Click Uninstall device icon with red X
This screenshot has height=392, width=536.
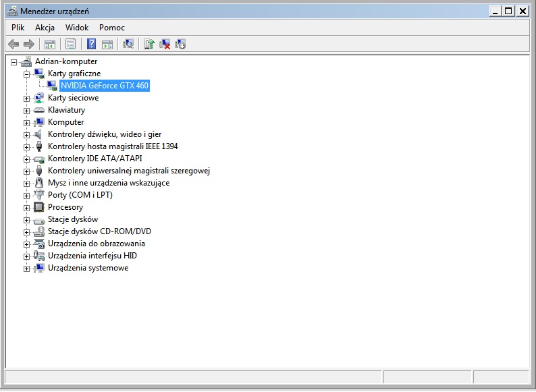tap(165, 44)
